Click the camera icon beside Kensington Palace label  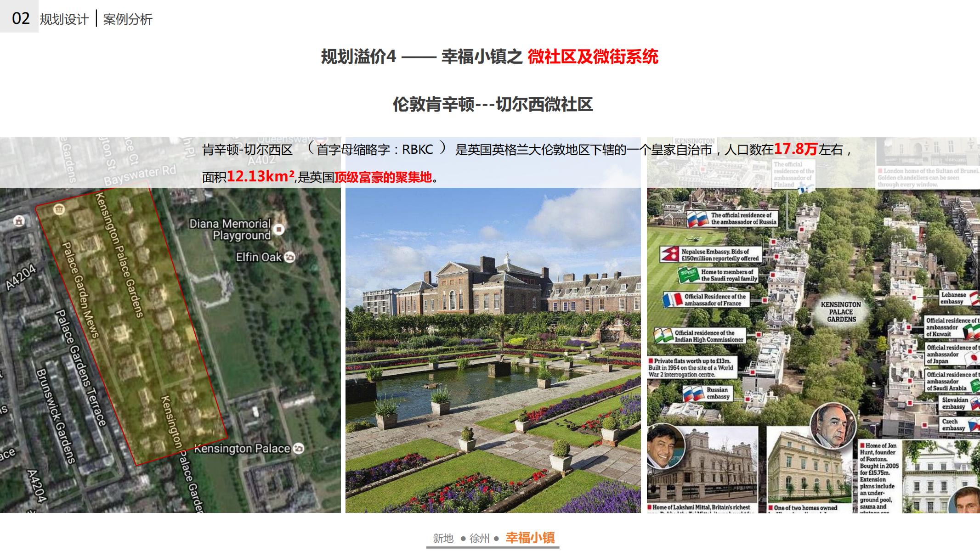(x=298, y=448)
